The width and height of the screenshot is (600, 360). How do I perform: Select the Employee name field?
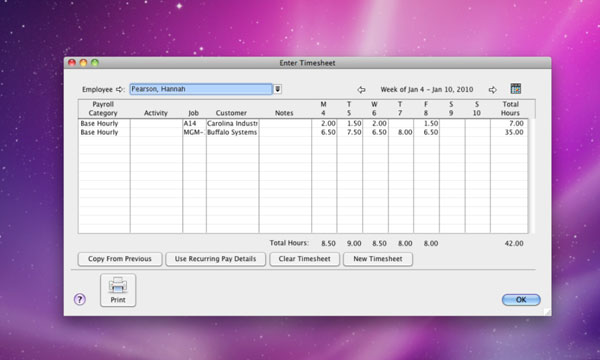tap(201, 89)
